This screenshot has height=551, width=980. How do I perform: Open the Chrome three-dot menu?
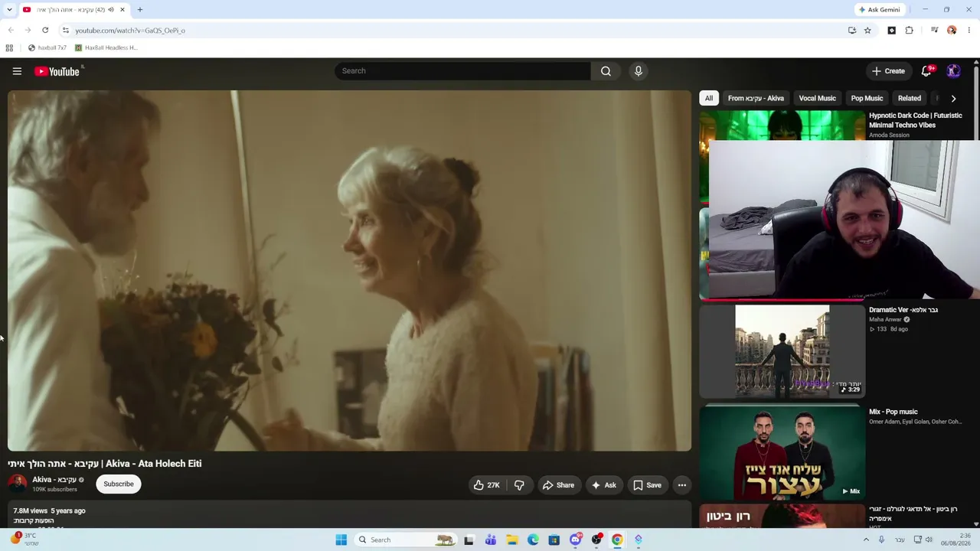[x=969, y=31]
